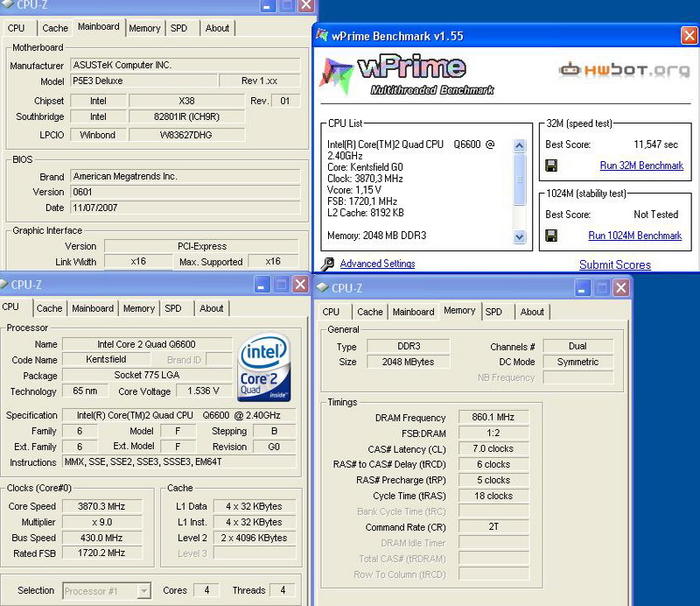Click the Southbridge value 82801IR (ICH9R)
Screen dimensions: 700x606
186,116
